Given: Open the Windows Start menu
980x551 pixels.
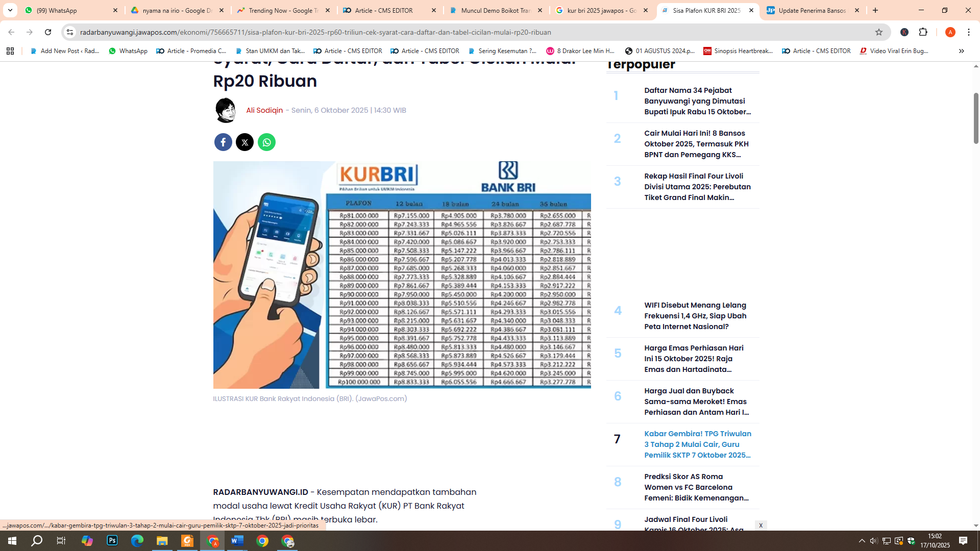Looking at the screenshot, I should [x=12, y=541].
